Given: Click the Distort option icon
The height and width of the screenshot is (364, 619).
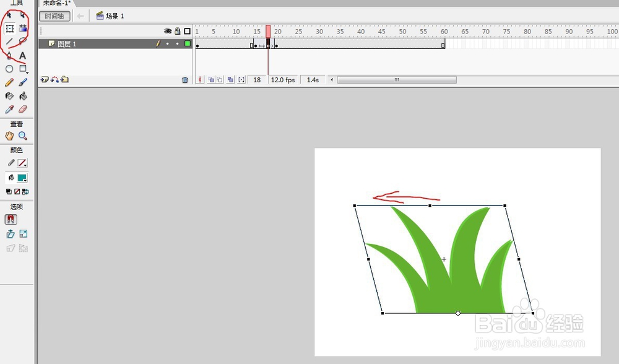Looking at the screenshot, I should (11, 248).
